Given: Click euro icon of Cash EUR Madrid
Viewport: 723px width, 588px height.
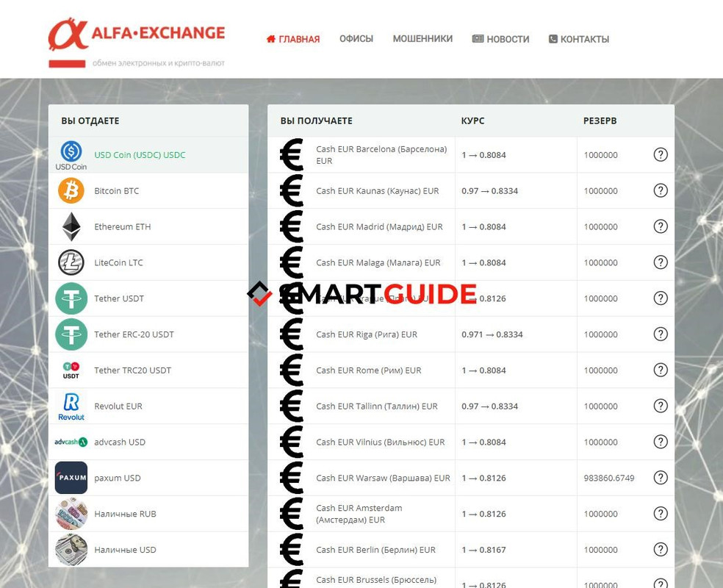Looking at the screenshot, I should (292, 226).
